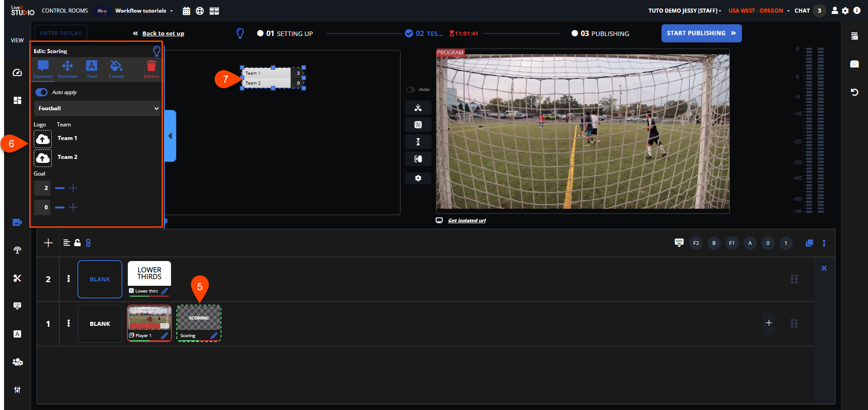The image size is (868, 410).
Task: Open the info icon in the top bar
Action: click(857, 11)
